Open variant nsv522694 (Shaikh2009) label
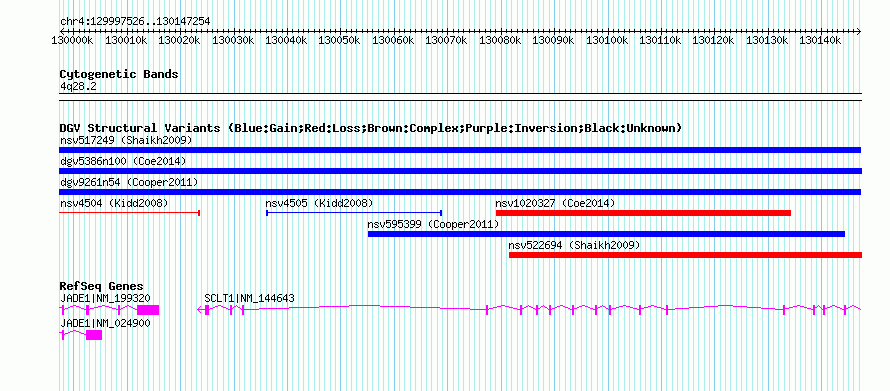The width and height of the screenshot is (890, 391). pyautogui.click(x=574, y=245)
